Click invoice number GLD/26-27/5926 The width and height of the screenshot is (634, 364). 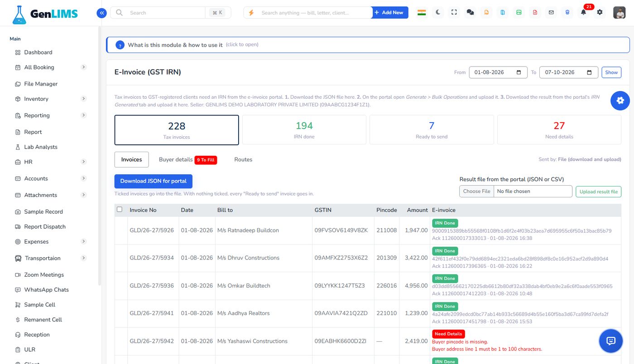point(152,230)
